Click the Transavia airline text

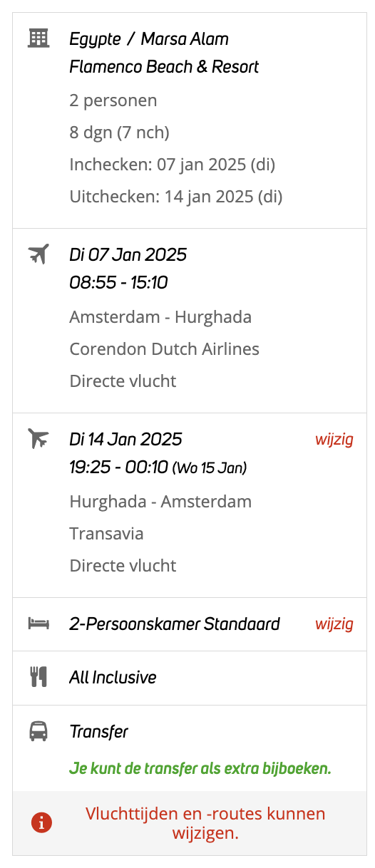coord(106,534)
